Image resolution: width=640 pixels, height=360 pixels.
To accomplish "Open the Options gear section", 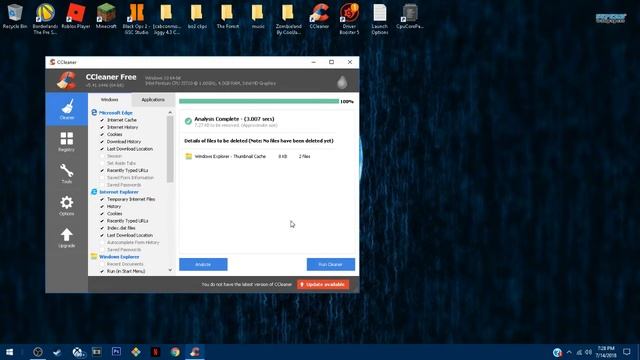I will coord(67,205).
